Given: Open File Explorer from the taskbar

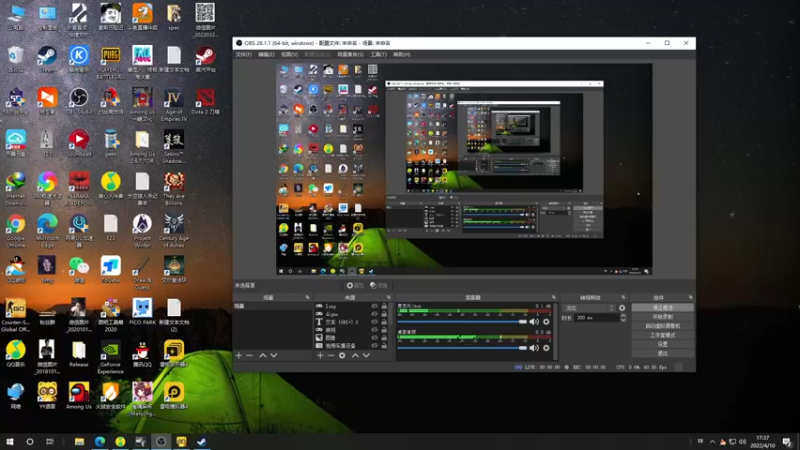Looking at the screenshot, I should 79,441.
